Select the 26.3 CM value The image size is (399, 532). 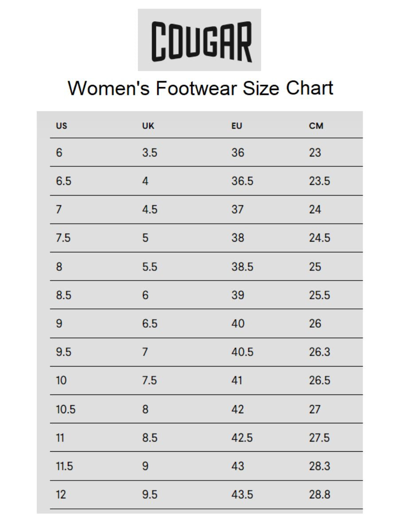[x=319, y=352]
